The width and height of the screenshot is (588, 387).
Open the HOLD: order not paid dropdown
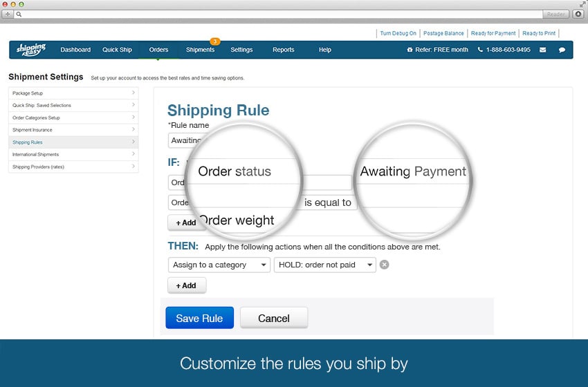325,265
